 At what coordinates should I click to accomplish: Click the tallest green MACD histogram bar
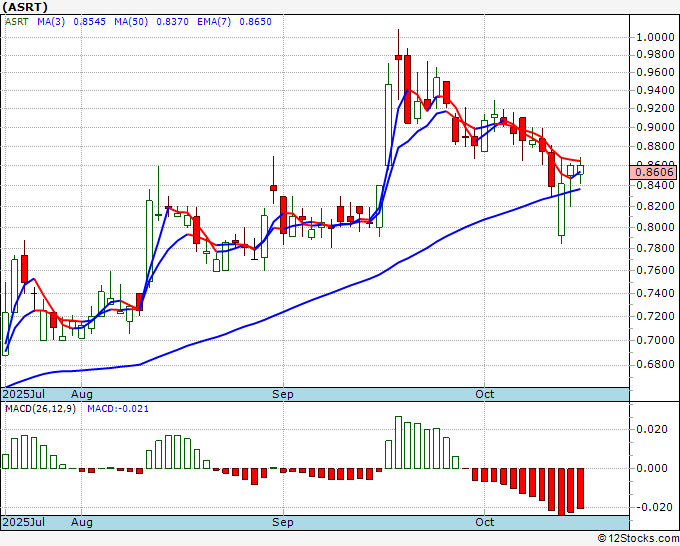[398, 442]
